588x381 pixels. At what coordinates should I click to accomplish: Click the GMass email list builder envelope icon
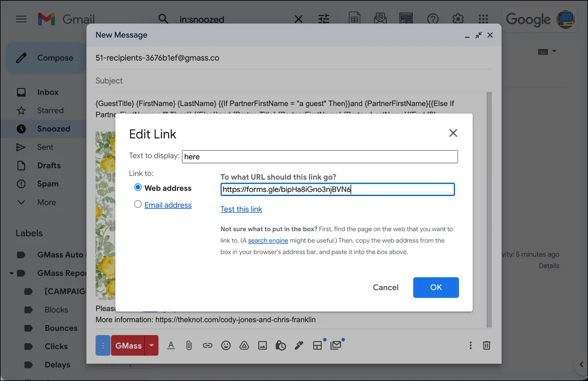point(380,19)
